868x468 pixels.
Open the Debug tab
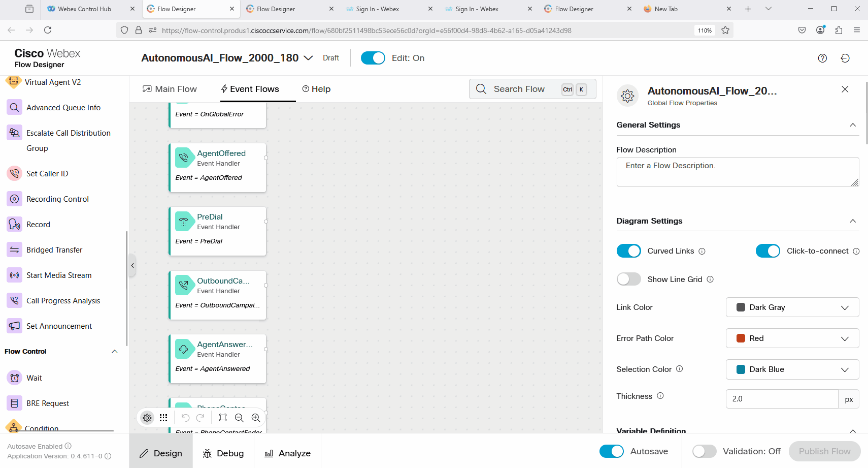[223, 453]
